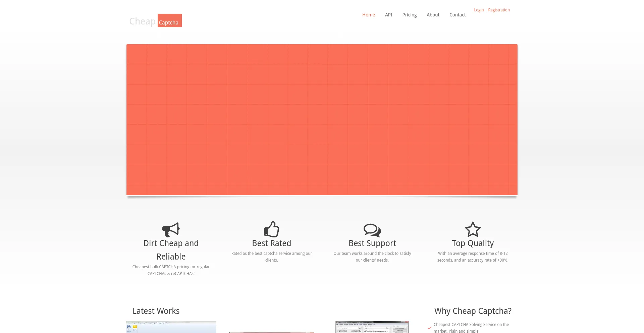This screenshot has width=644, height=333.
Task: Open the third Latest Works screenshot thumbnail
Action: [x=372, y=327]
